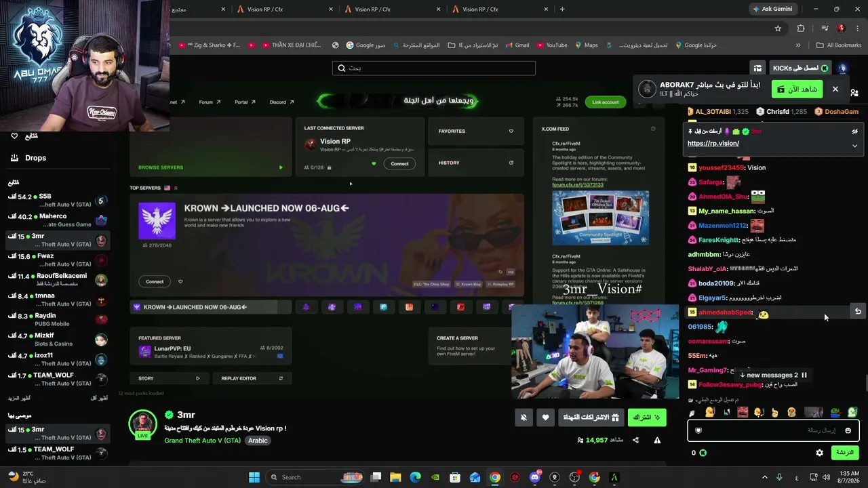Show hidden bookmarks with the double chevron
The width and height of the screenshot is (868, 488).
[x=798, y=45]
